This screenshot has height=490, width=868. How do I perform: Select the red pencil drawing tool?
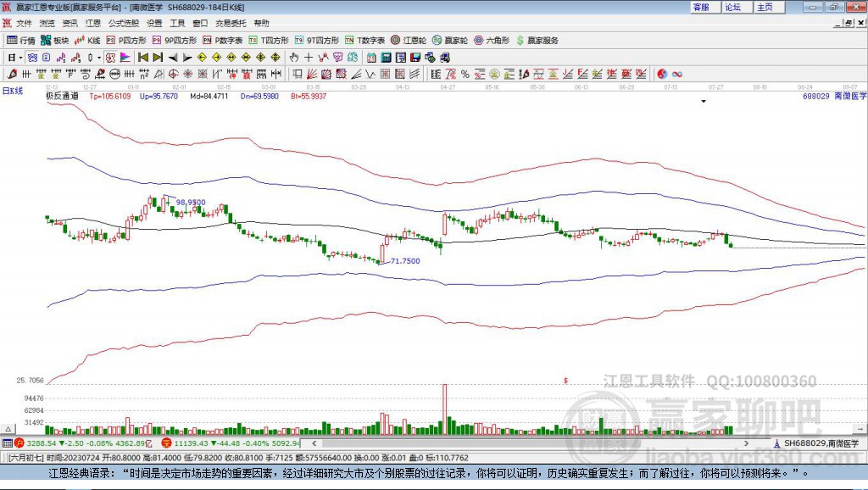click(x=12, y=74)
